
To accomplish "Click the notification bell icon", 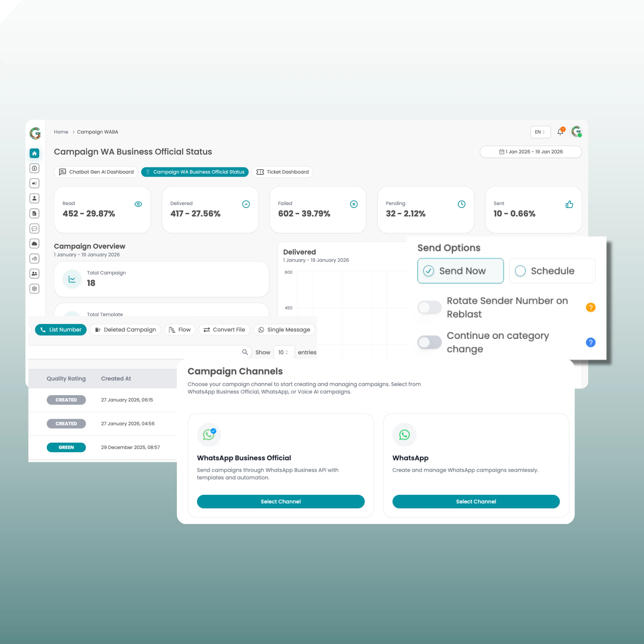I will point(560,132).
